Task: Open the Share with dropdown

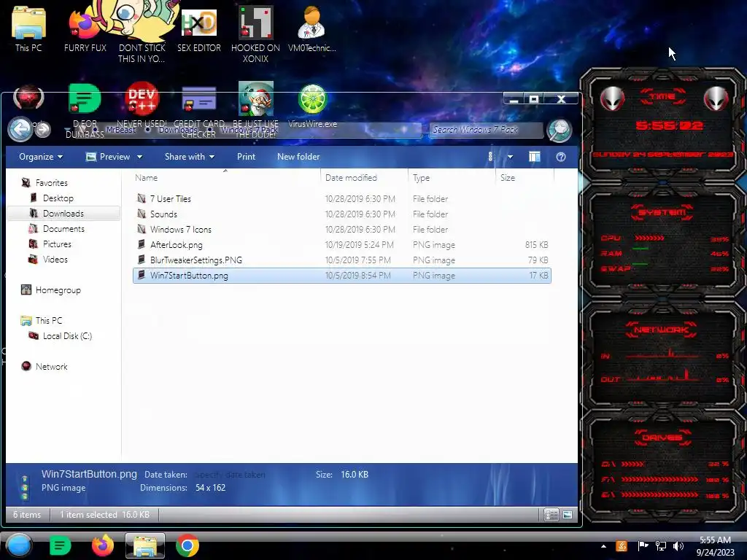Action: pyautogui.click(x=190, y=157)
